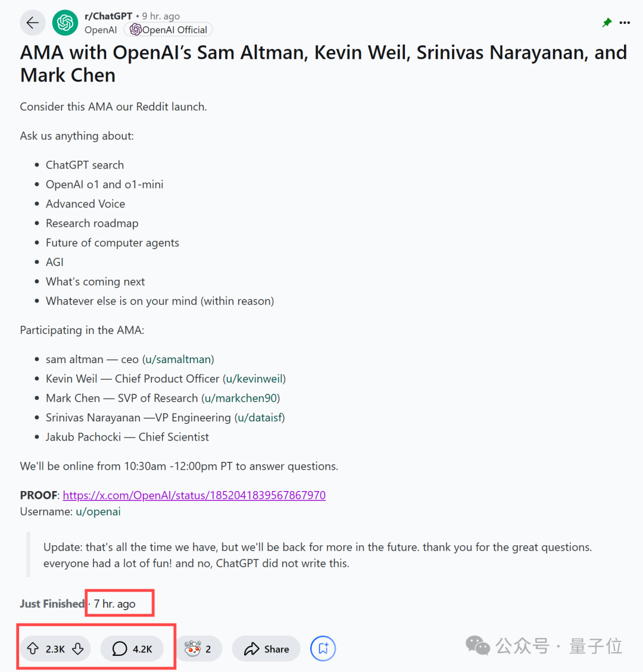Click the back arrow button

pos(33,23)
